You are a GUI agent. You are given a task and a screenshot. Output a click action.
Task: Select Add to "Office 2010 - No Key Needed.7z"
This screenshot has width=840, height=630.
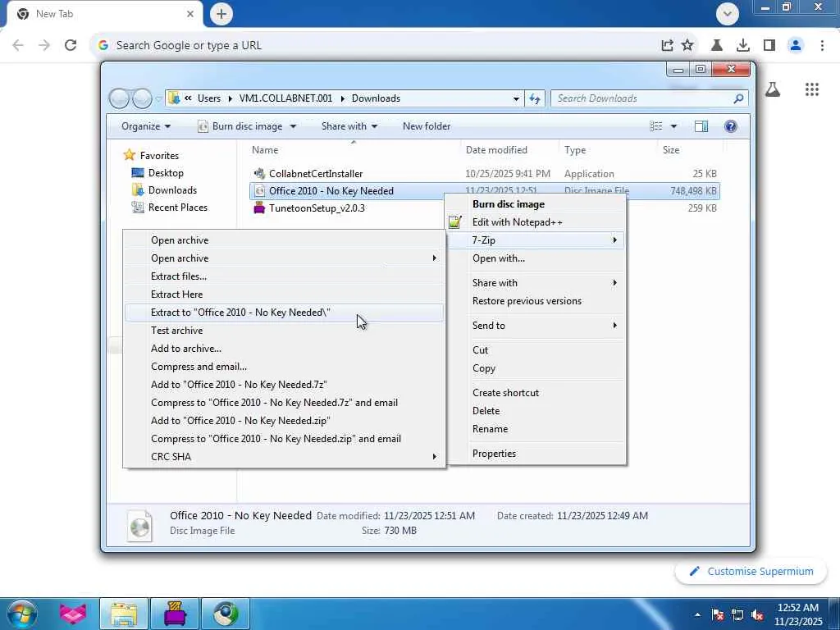point(285,385)
